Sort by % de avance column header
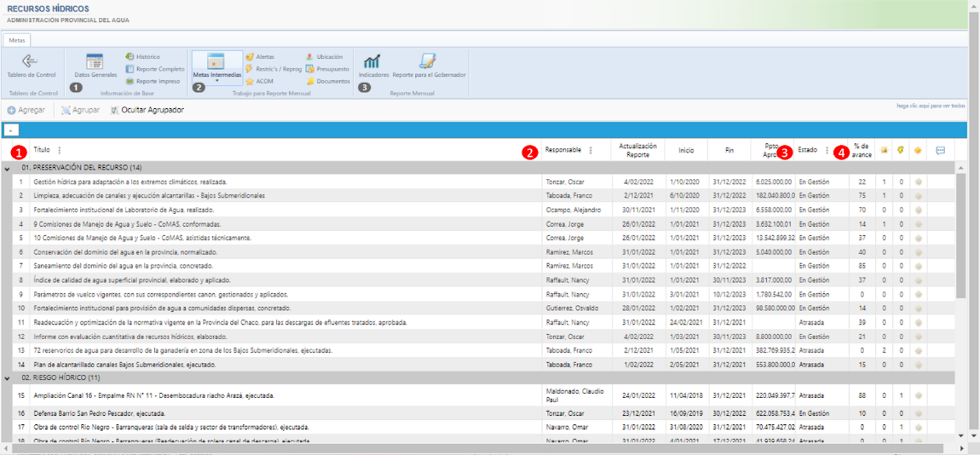This screenshot has width=980, height=455. pyautogui.click(x=862, y=151)
